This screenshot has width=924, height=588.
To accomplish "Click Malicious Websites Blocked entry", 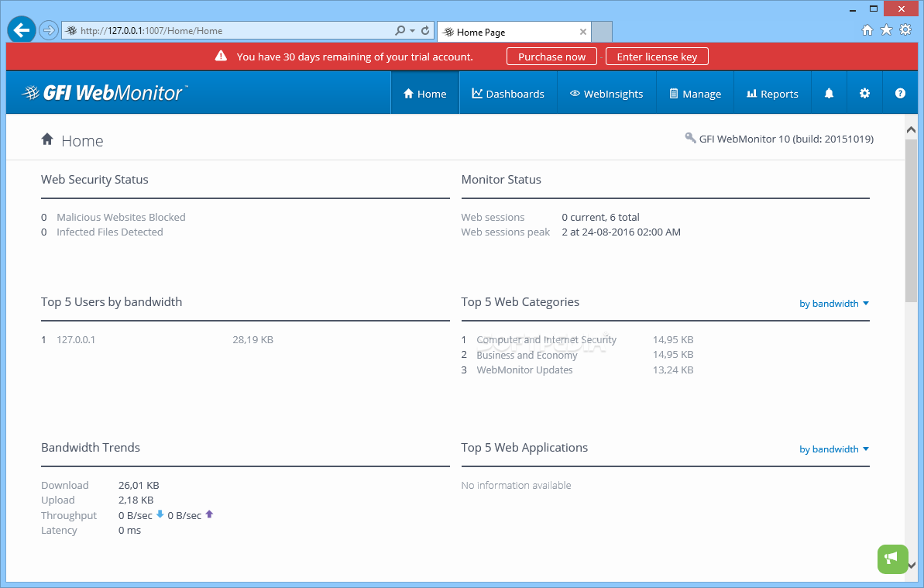I will point(121,218).
